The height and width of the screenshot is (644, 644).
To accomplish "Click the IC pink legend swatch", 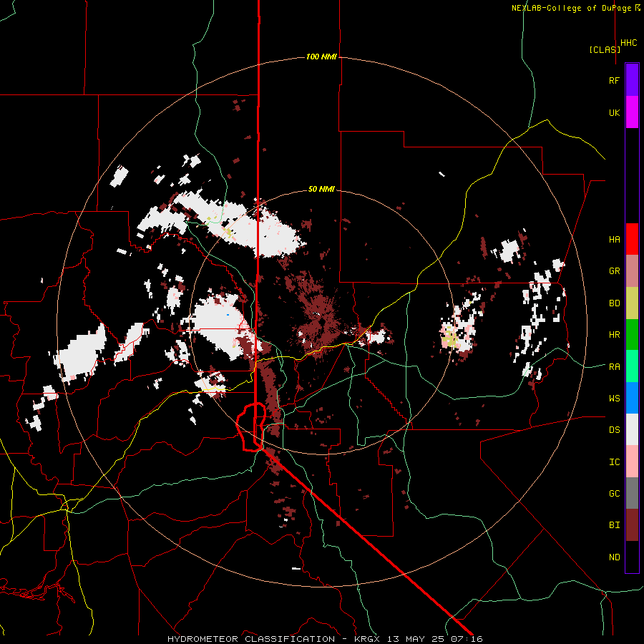I will (x=632, y=462).
